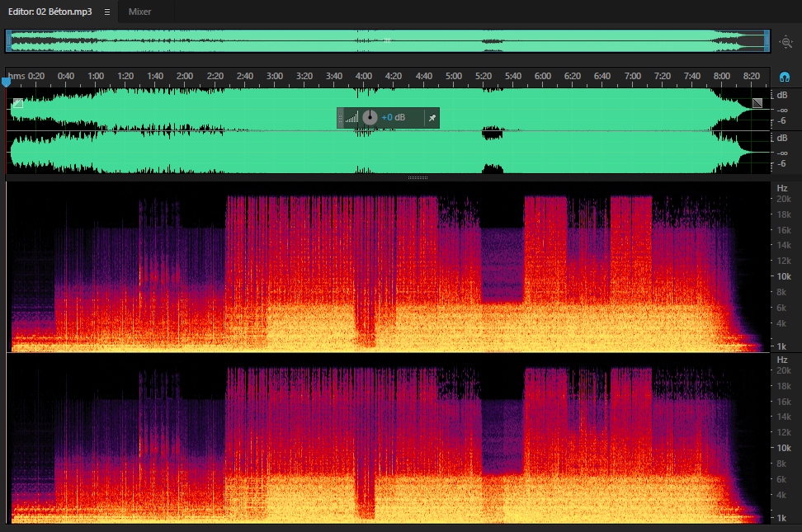Click the fade out handle on waveform
The width and height of the screenshot is (802, 532).
(x=757, y=103)
